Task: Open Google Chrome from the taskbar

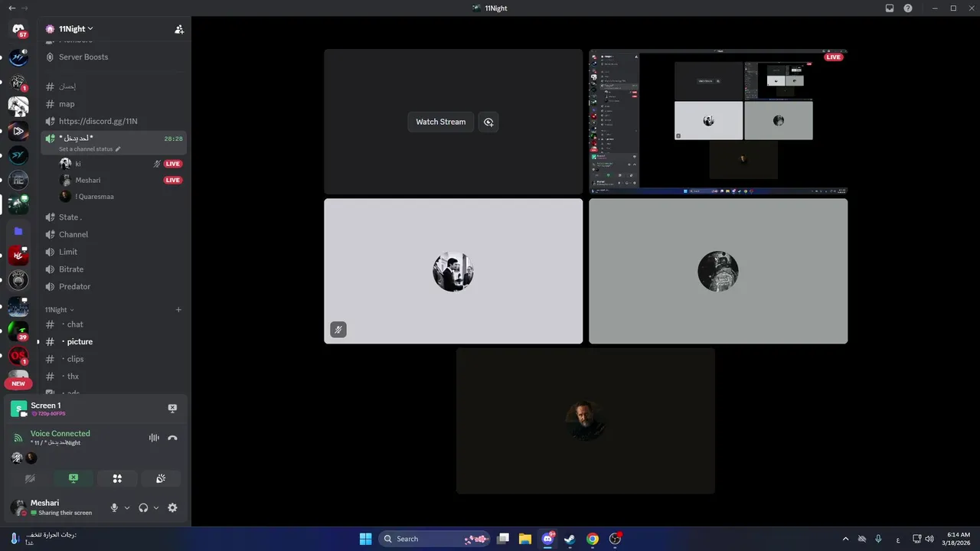Action: 593,539
